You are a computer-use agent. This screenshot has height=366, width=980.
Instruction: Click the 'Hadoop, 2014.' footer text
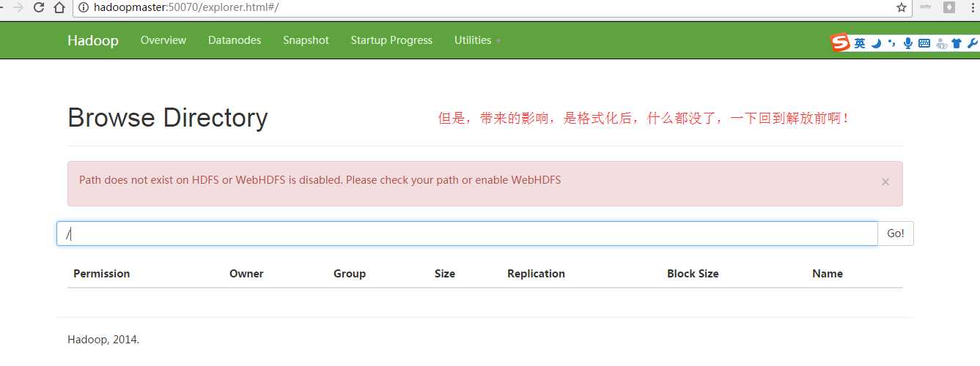click(103, 340)
